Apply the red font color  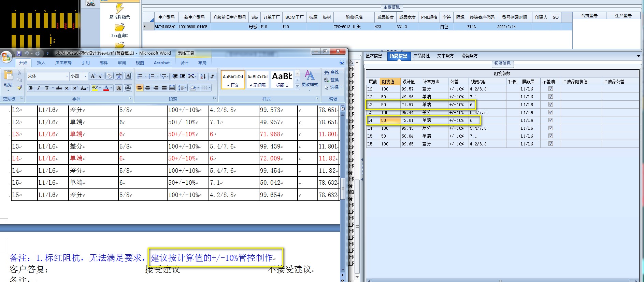106,88
